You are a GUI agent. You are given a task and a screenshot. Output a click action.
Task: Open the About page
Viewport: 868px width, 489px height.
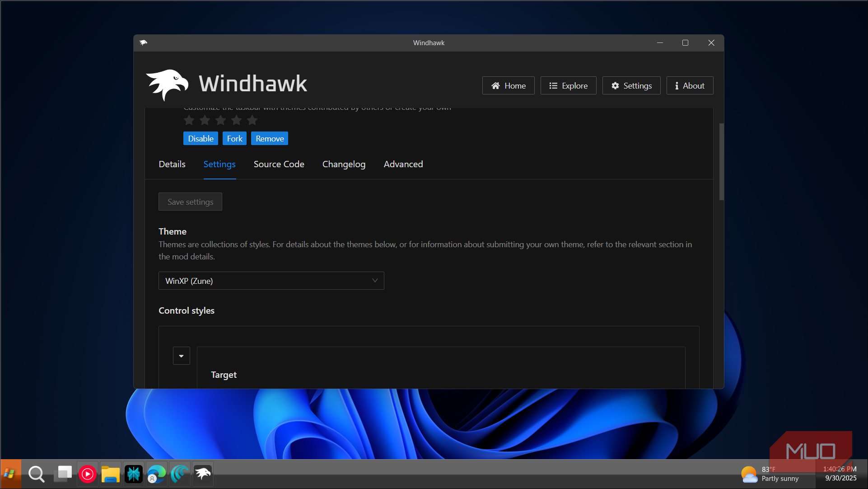click(x=690, y=85)
